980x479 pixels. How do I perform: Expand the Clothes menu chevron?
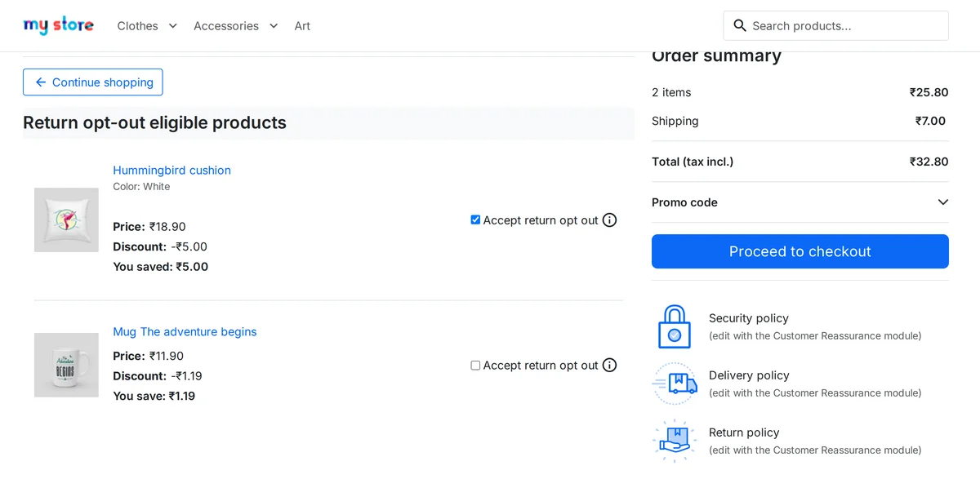(x=172, y=26)
